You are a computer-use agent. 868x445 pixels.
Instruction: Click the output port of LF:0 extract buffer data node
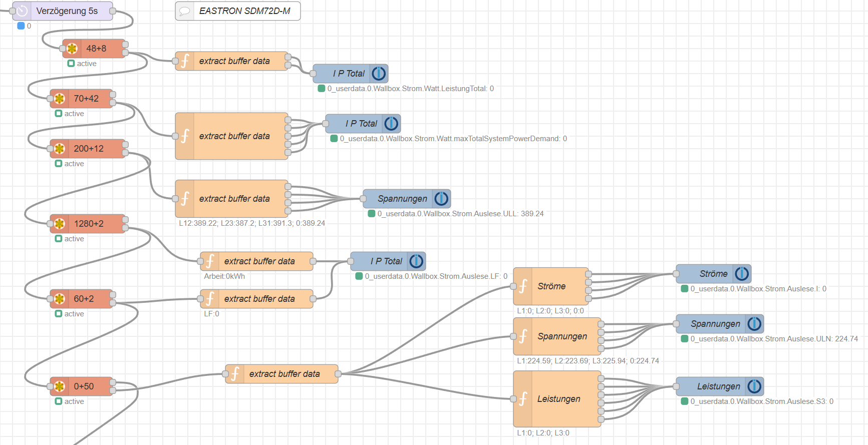coord(313,299)
